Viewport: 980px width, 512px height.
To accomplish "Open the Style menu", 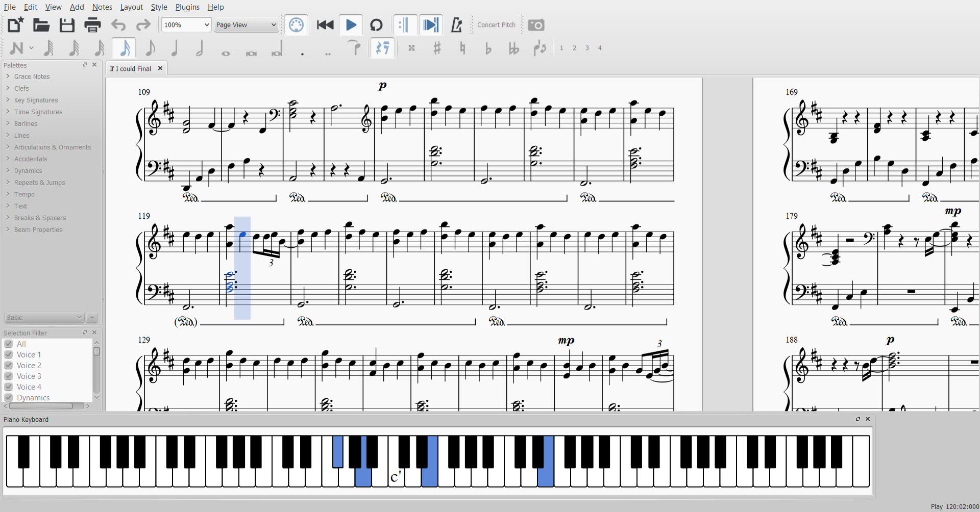I will 159,7.
